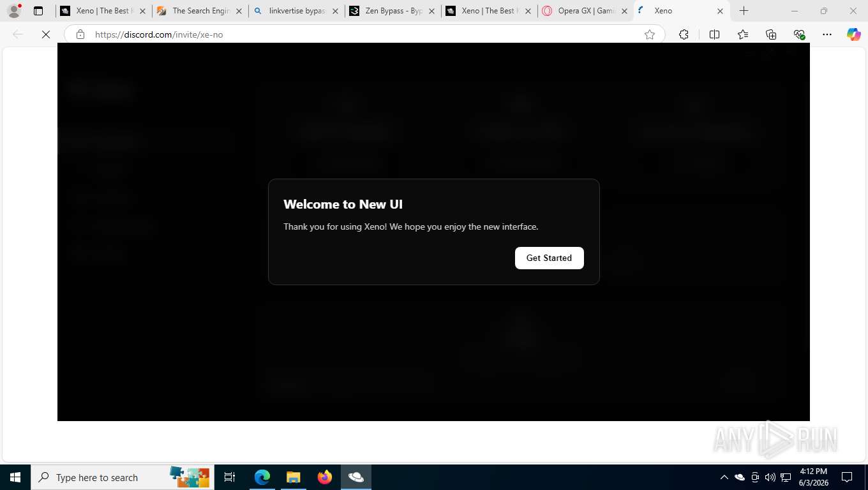The width and height of the screenshot is (868, 490).
Task: Open Collections panel
Action: click(x=771, y=34)
